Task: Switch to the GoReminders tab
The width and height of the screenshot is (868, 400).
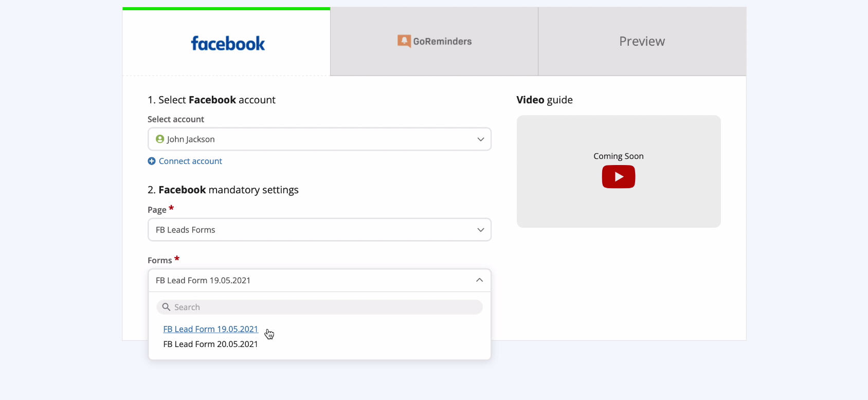Action: click(434, 42)
